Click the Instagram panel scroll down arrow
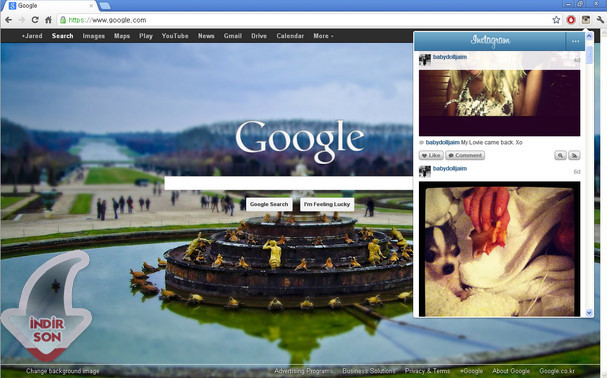The height and width of the screenshot is (378, 607). tap(589, 313)
